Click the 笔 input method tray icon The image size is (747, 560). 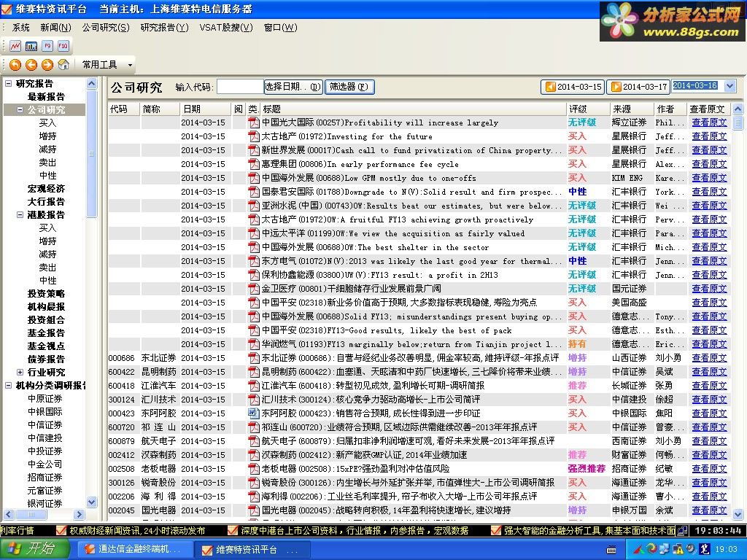[704, 549]
